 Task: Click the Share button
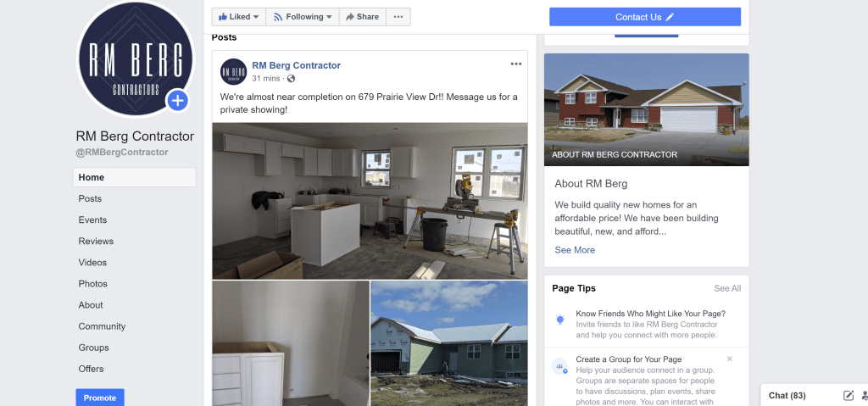(x=363, y=17)
